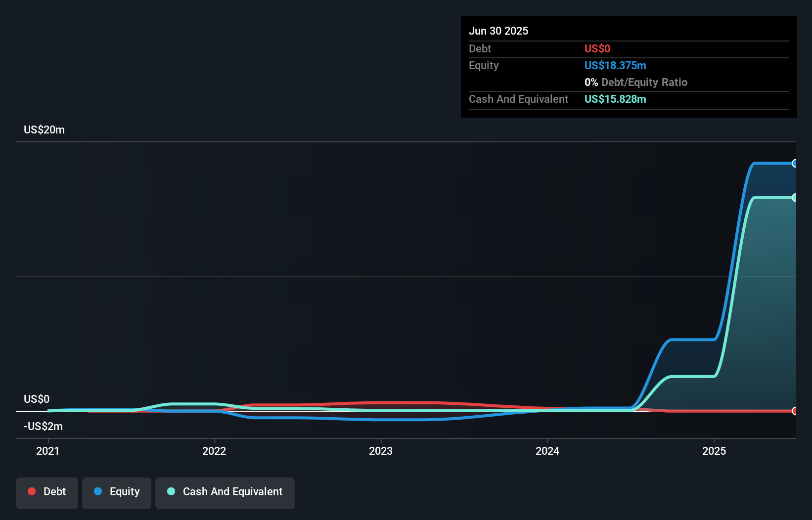Select the 2023 axis label
812x520 pixels.
point(381,451)
